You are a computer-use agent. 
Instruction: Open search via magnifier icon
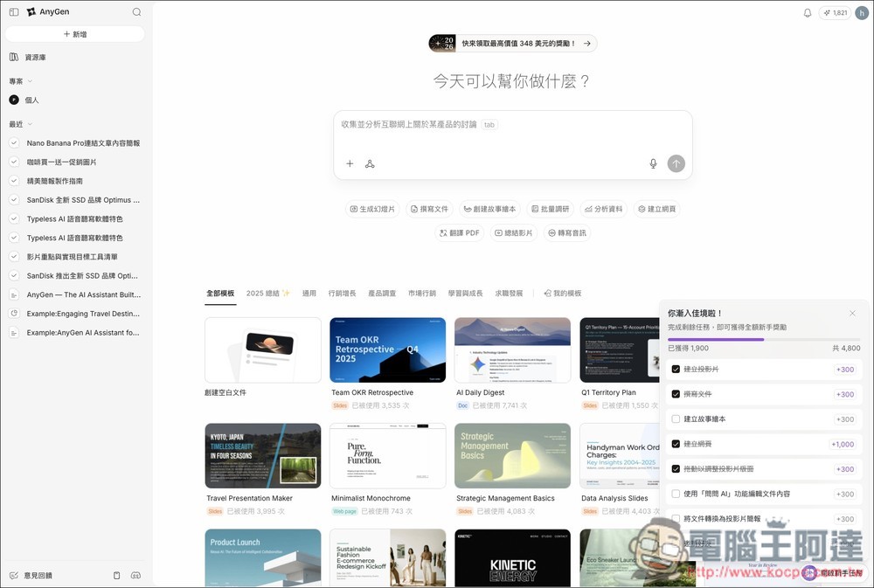pyautogui.click(x=136, y=11)
